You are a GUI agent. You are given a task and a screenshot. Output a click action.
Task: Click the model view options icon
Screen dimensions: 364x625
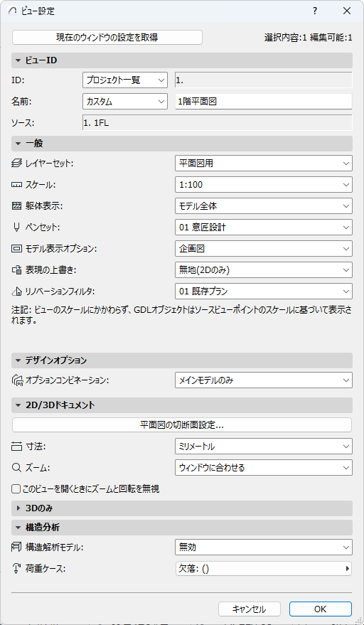(16, 249)
